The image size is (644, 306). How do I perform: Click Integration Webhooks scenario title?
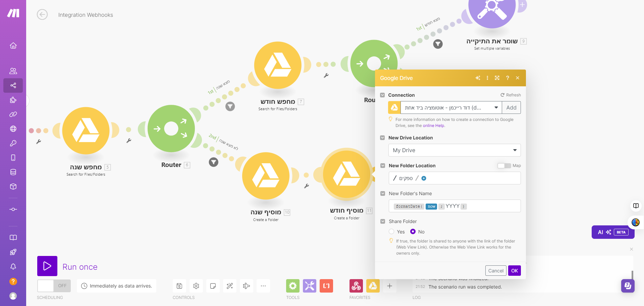coord(86,15)
